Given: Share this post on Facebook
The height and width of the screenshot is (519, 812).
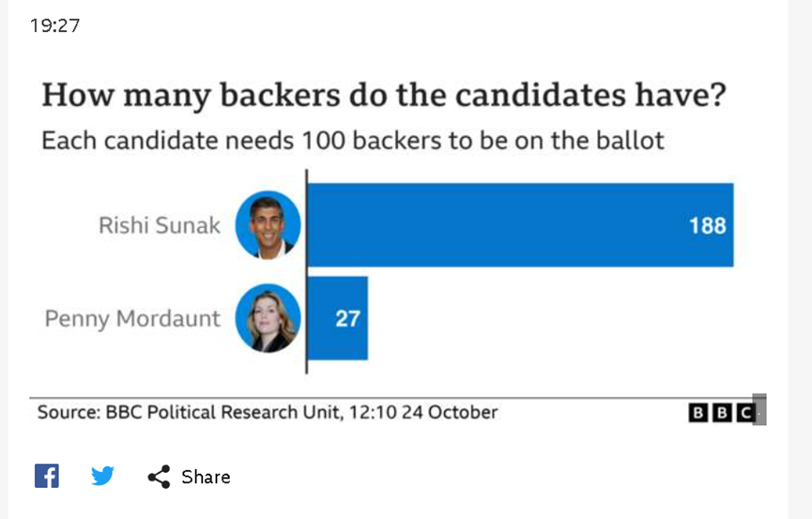Looking at the screenshot, I should (x=47, y=476).
